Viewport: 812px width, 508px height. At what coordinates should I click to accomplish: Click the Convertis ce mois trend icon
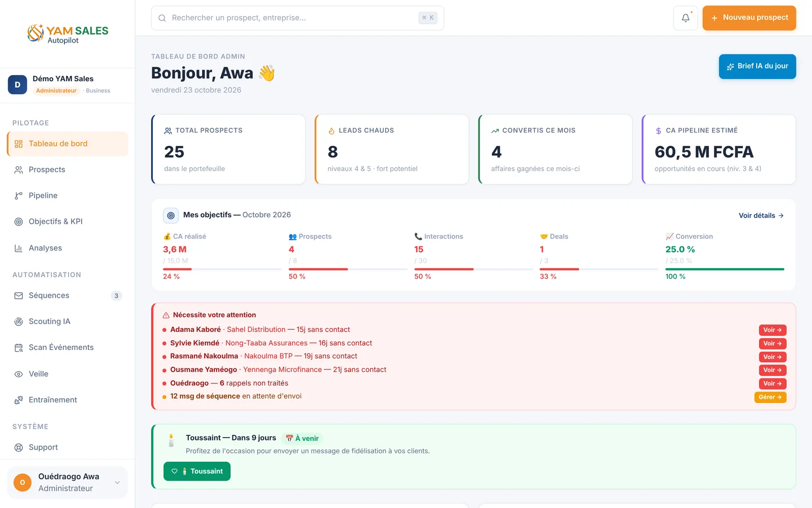pos(495,131)
